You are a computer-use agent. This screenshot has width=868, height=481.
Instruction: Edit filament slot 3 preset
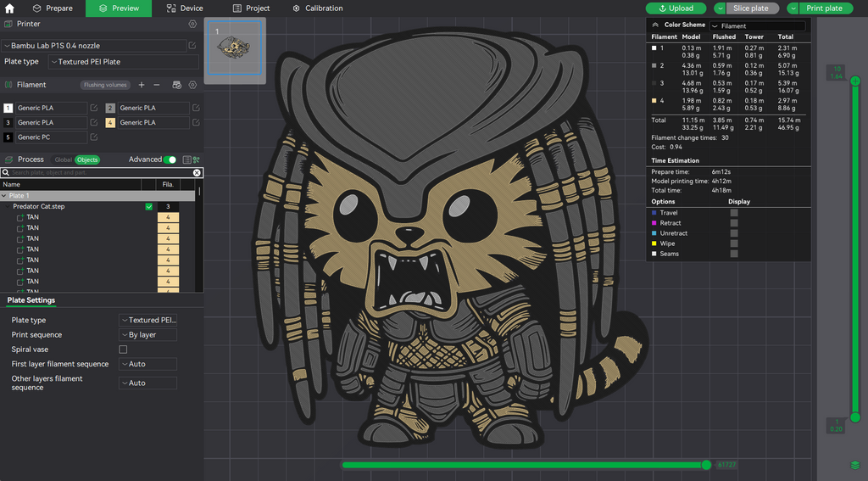(93, 122)
